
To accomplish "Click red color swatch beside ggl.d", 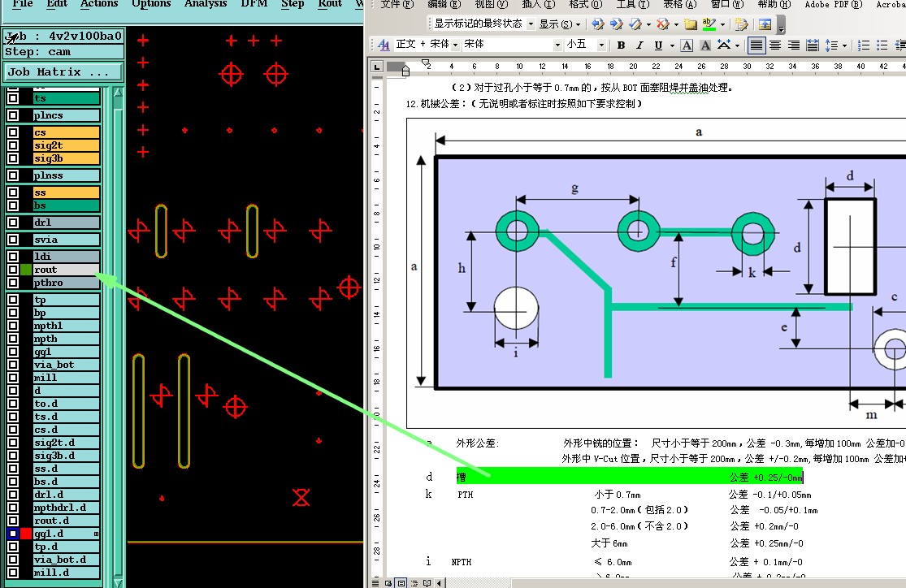I will click(26, 534).
